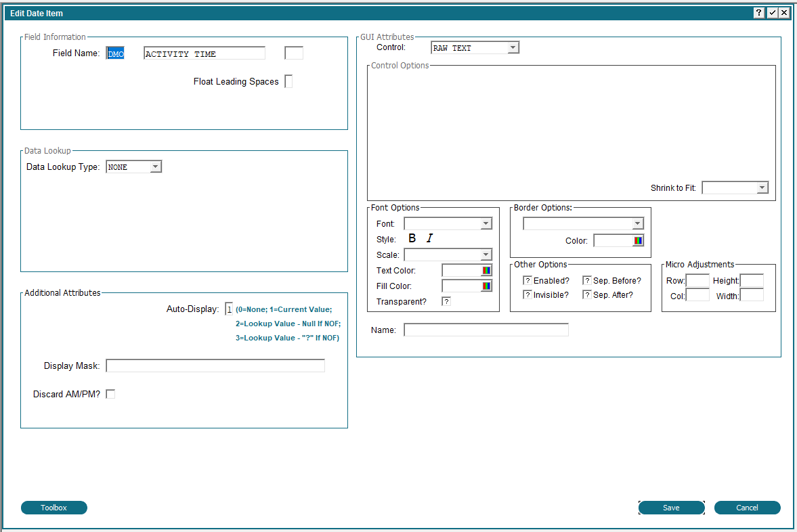This screenshot has height=532, width=797.
Task: Click the help question mark icon in title bar
Action: (x=758, y=13)
